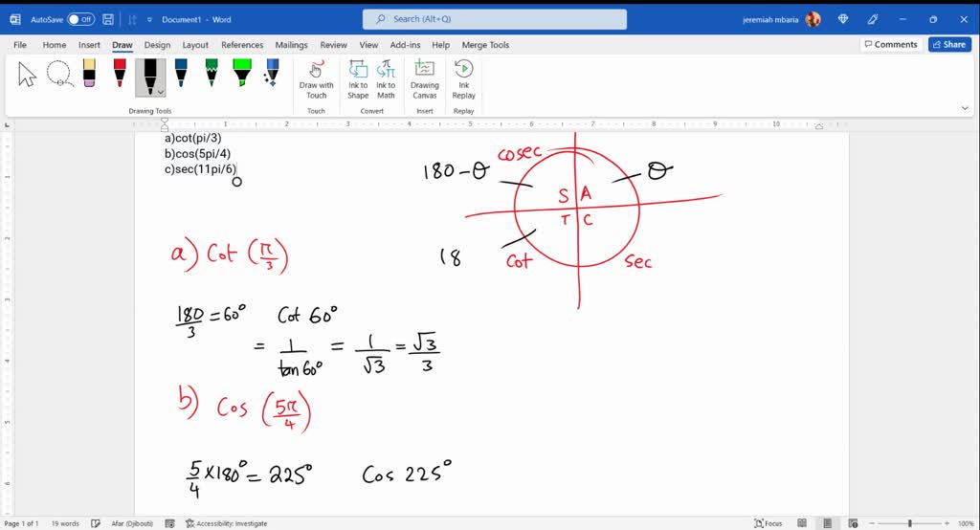Click the text line a)cot(pi/3)
The height and width of the screenshot is (530, 980).
point(193,138)
